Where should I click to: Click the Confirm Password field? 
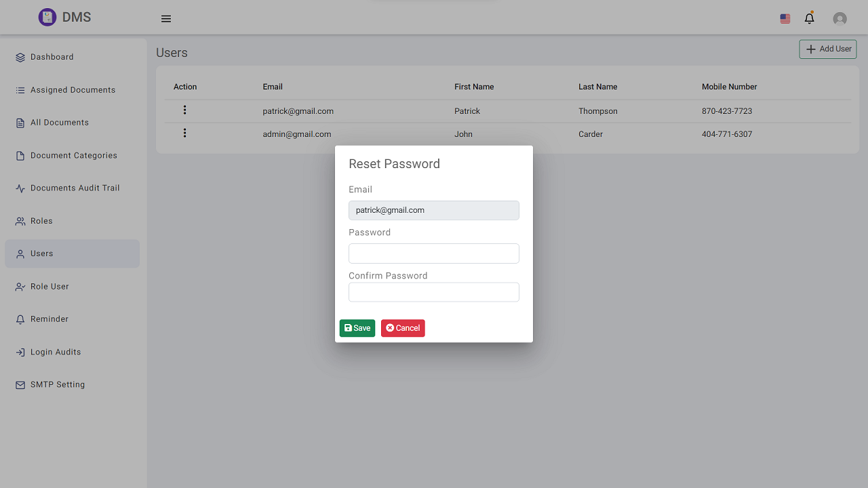pyautogui.click(x=433, y=292)
